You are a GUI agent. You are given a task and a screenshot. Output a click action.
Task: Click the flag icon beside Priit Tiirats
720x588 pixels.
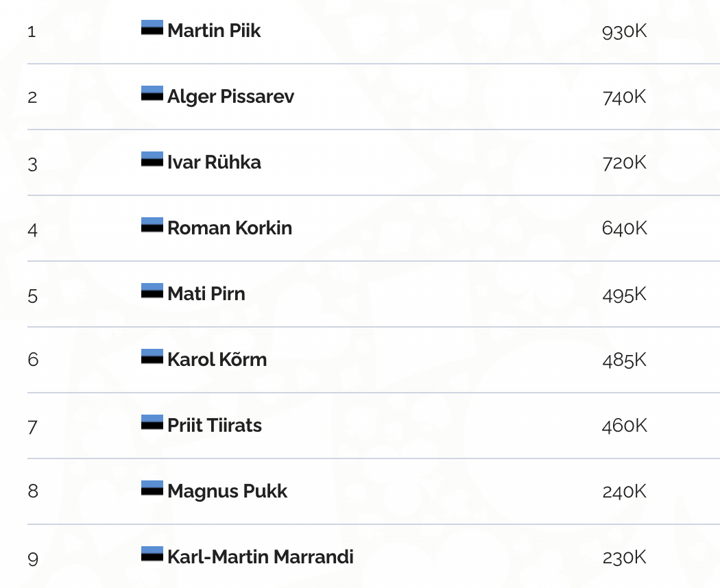pos(152,422)
